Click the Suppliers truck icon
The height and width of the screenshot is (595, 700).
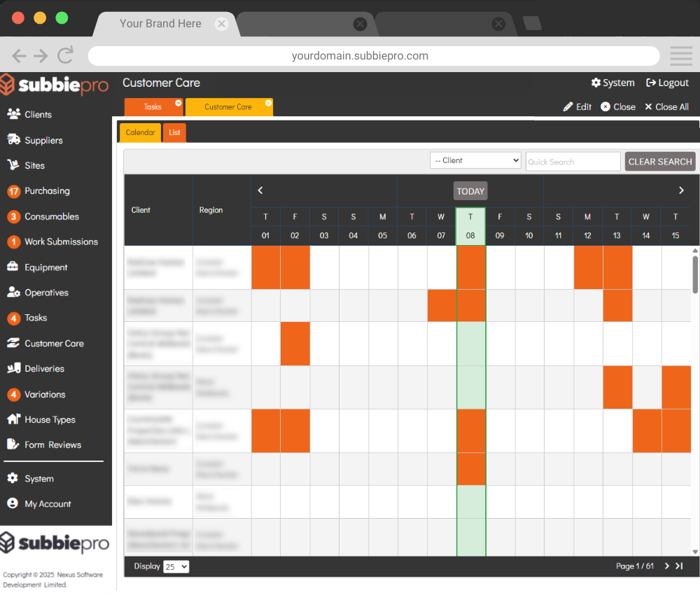[13, 140]
